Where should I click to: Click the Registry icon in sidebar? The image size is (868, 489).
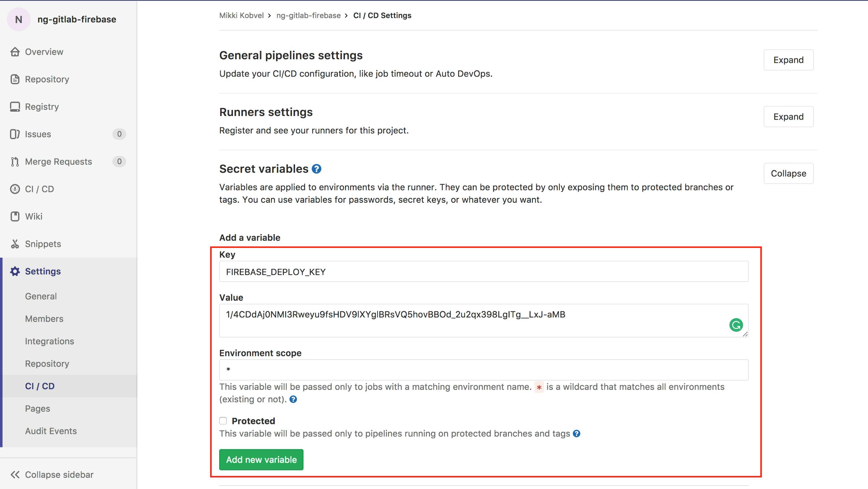click(x=15, y=107)
